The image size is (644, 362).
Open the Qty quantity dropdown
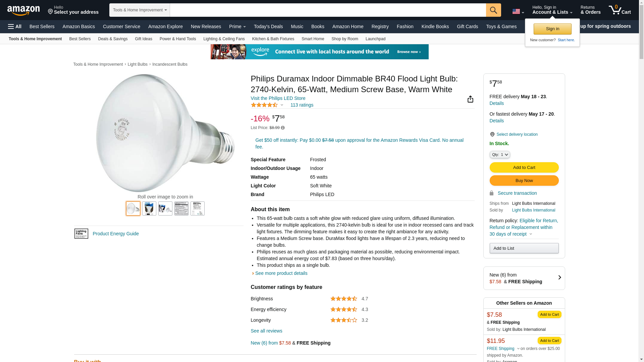499,155
